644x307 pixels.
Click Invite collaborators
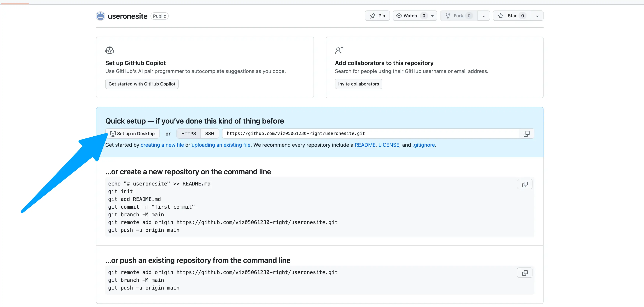tap(358, 84)
